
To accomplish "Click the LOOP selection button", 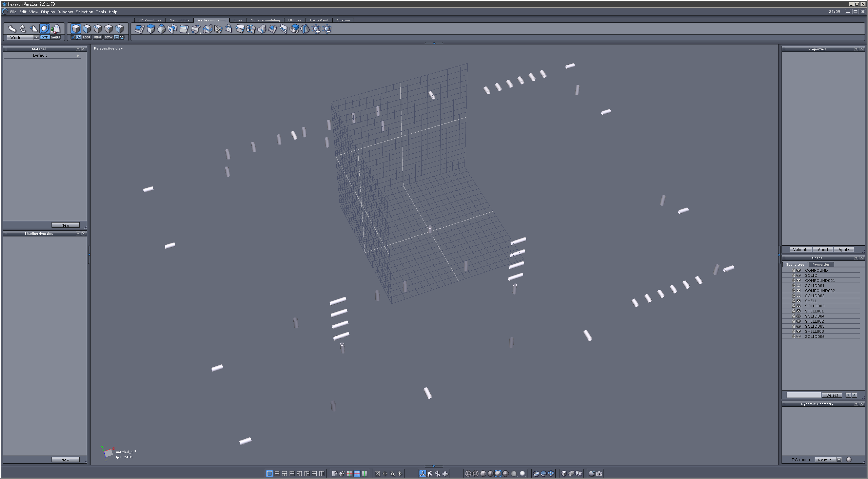I will (87, 37).
